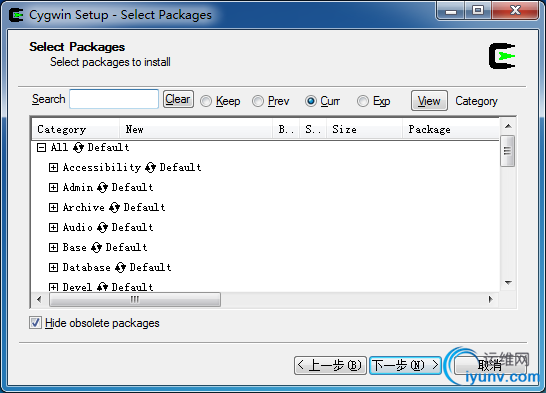Expand the Audio category
This screenshot has height=393, width=546.
(x=53, y=227)
